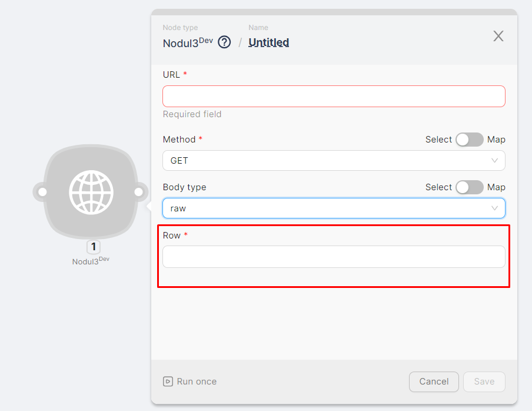Click the Save button
532x411 pixels.
484,382
